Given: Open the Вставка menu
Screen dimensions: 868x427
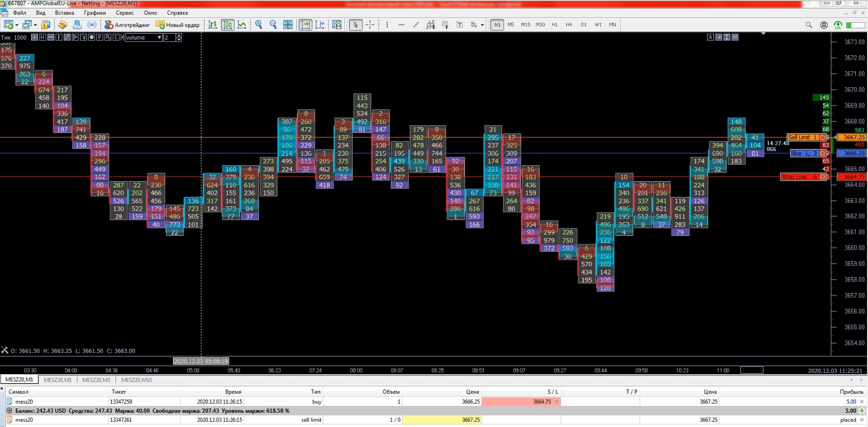Looking at the screenshot, I should point(64,13).
